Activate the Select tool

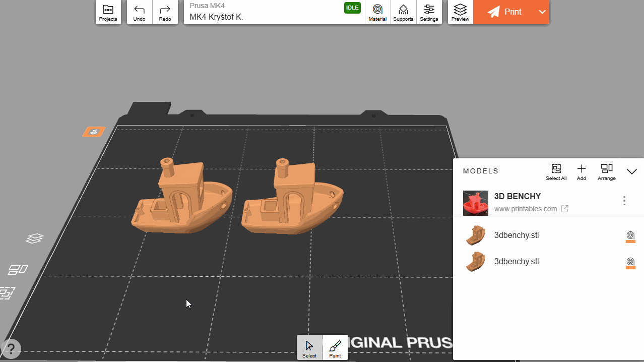[x=309, y=348]
